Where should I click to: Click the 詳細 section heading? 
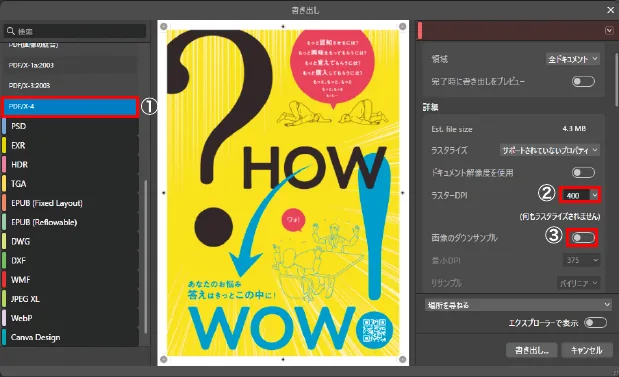[430, 107]
